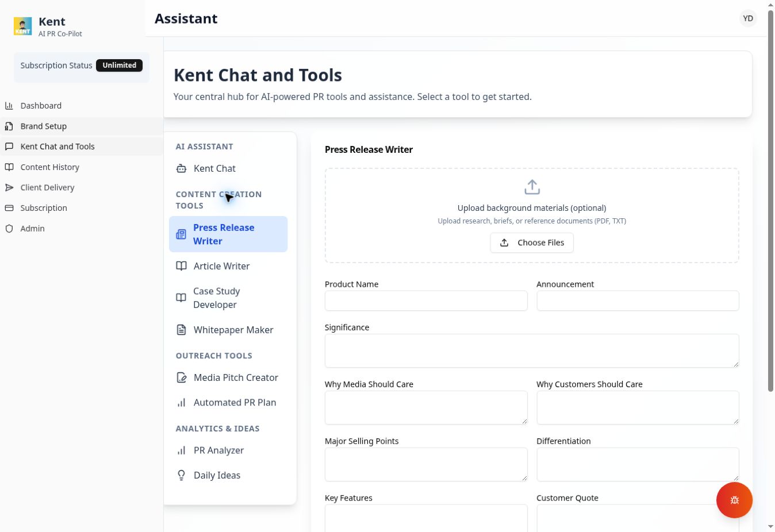Viewport: 775px width, 532px height.
Task: Open the YD user avatar menu
Action: pyautogui.click(x=748, y=18)
